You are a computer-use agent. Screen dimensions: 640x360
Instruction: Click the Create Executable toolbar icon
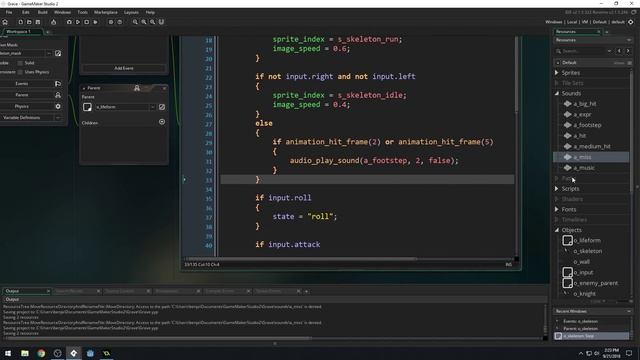point(53,22)
